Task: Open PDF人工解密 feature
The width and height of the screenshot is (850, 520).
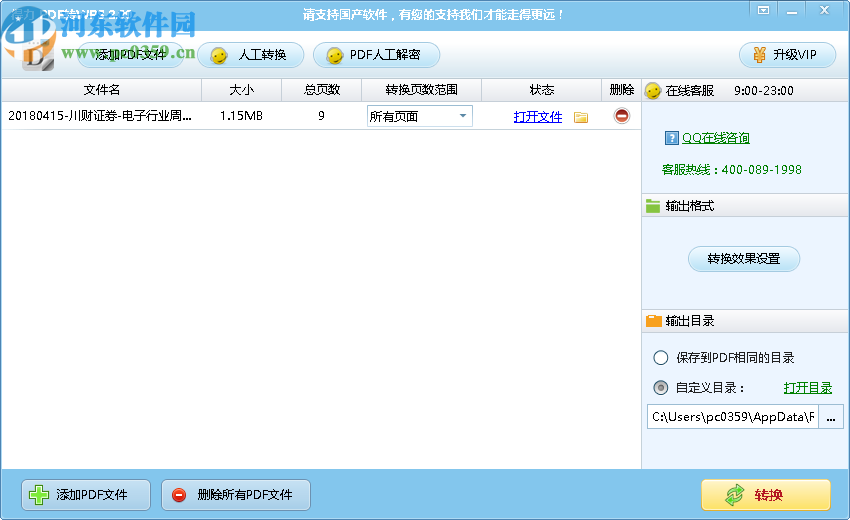Action: (x=376, y=55)
